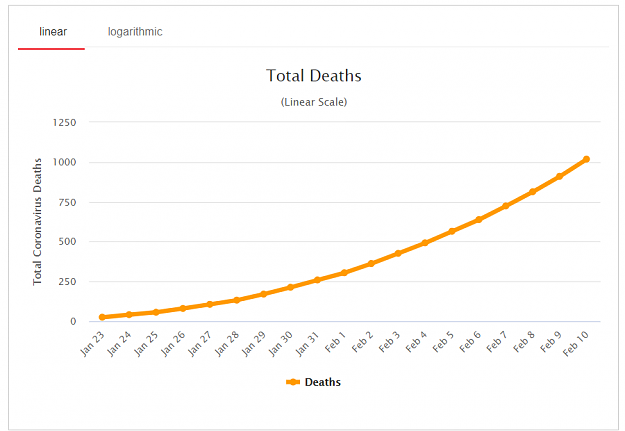The width and height of the screenshot is (625, 431).
Task: Click the Feb 4 data point
Action: click(425, 243)
